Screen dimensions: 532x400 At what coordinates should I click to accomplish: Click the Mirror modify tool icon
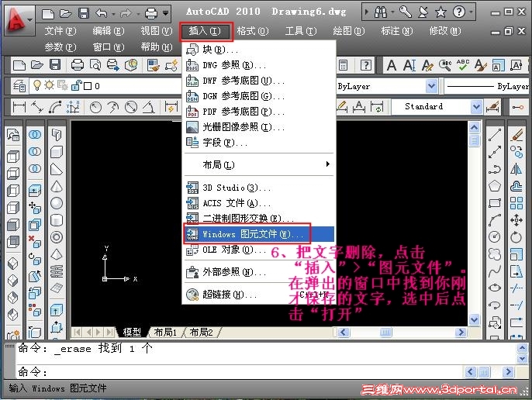[x=516, y=169]
